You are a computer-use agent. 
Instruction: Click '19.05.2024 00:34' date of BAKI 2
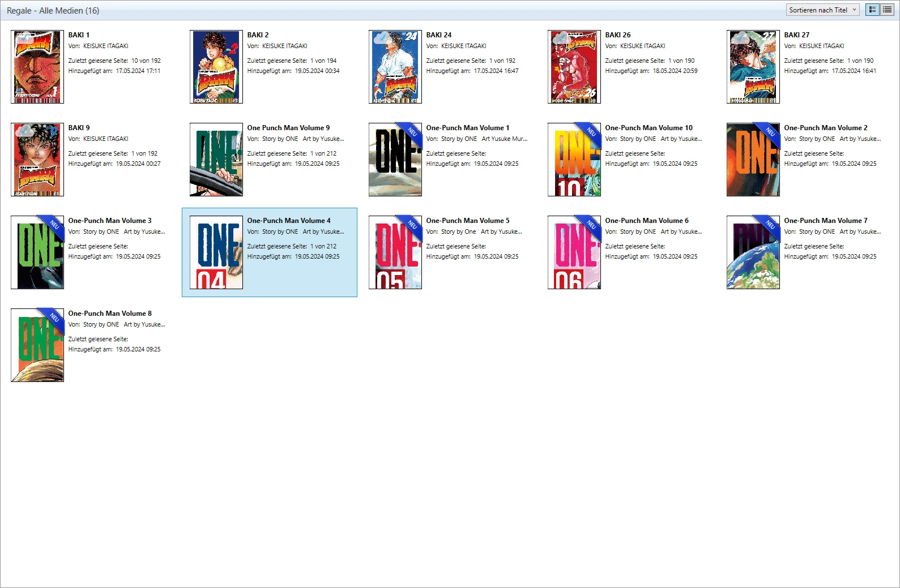317,71
